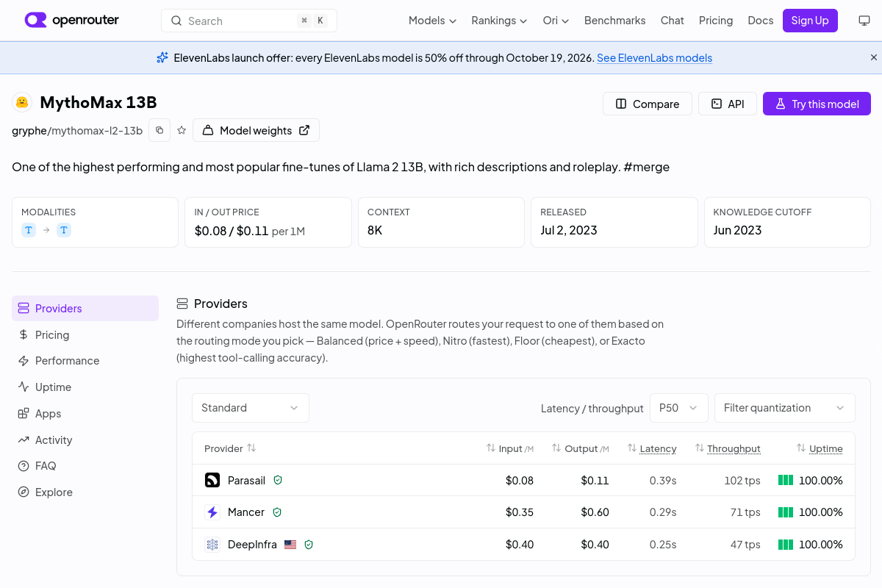Expand the Rankings navigation menu
882x588 pixels.
499,21
